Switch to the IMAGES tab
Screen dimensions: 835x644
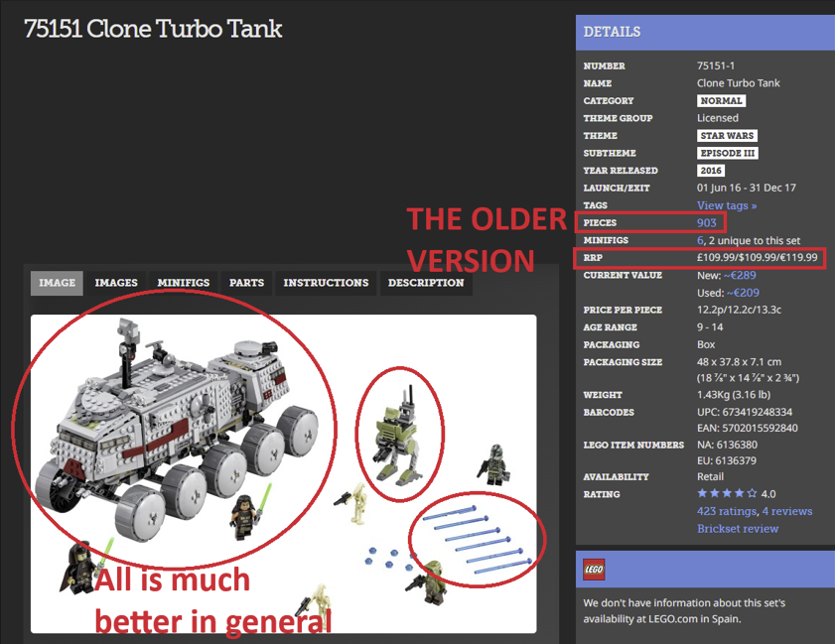[x=116, y=283]
